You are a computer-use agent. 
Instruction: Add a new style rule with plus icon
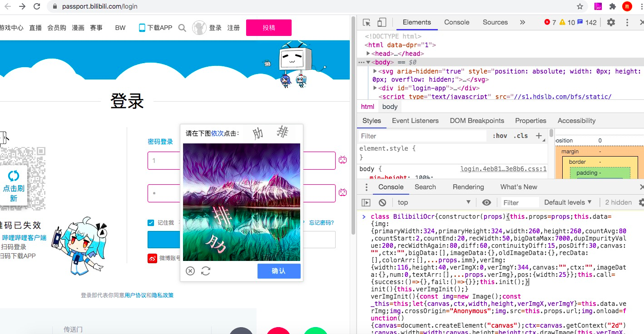539,136
